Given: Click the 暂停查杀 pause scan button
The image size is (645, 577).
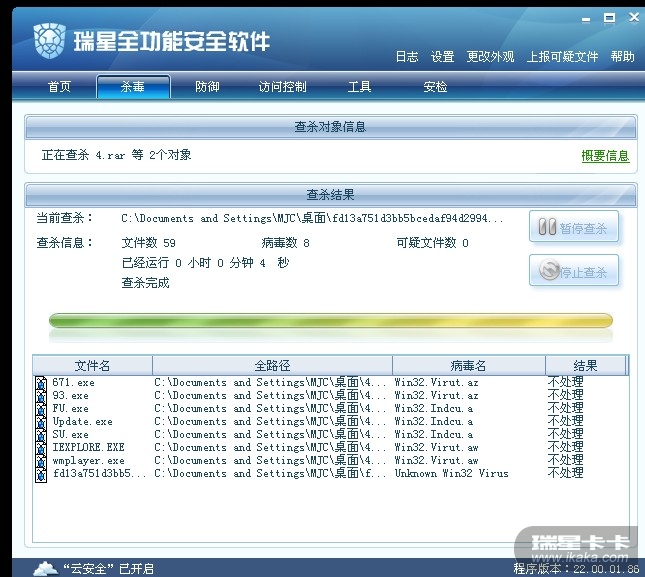Looking at the screenshot, I should coord(574,227).
